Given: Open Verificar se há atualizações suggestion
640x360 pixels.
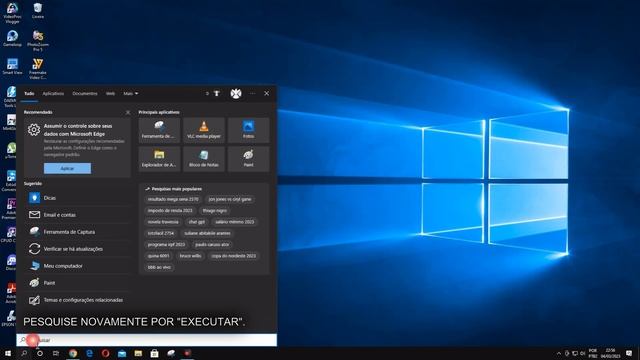Looking at the screenshot, I should [78, 249].
